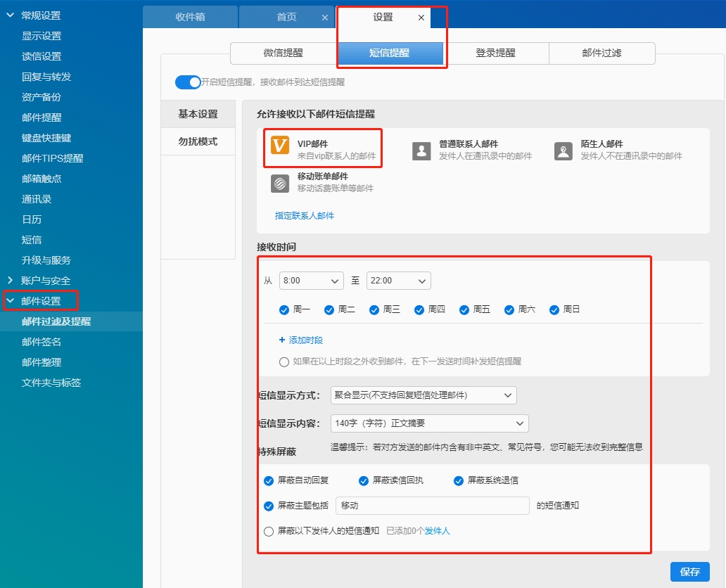This screenshot has height=588, width=726.
Task: Select the orange VIP邮件 icon
Action: (280, 145)
